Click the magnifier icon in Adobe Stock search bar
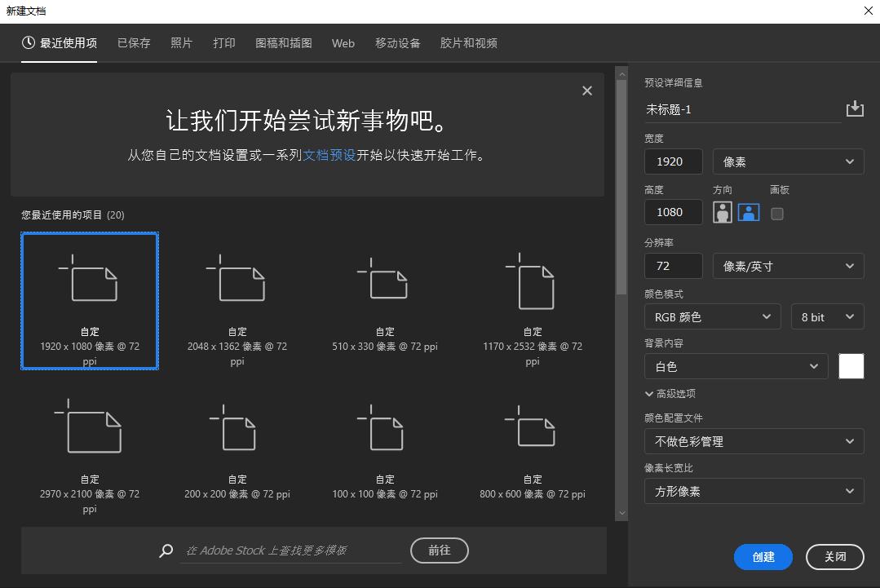The height and width of the screenshot is (588, 880). 166,550
